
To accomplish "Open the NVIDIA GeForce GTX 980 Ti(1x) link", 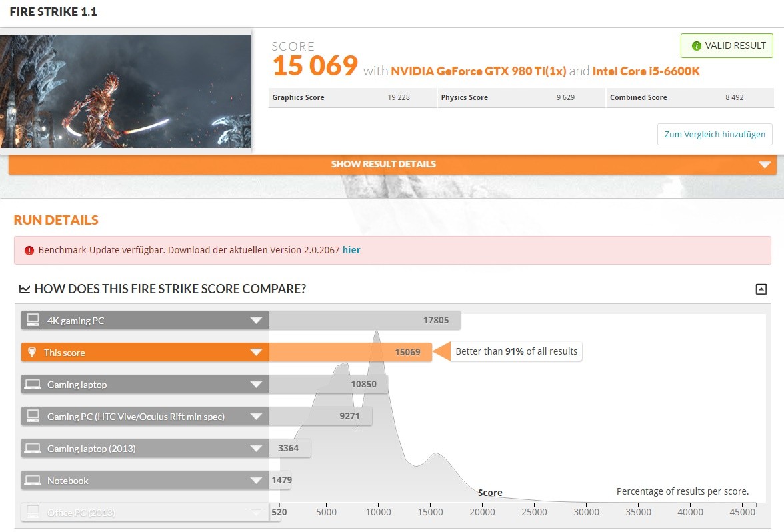I will tap(478, 71).
